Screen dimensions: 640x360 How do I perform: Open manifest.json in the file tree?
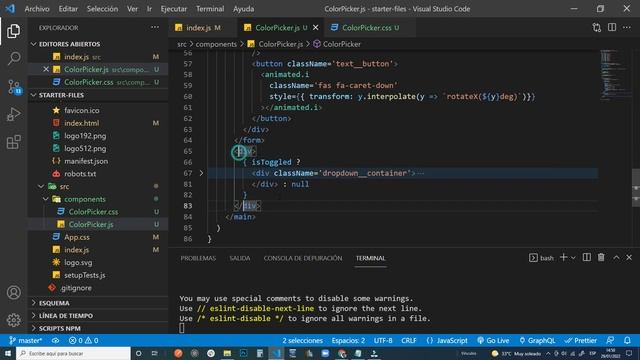[x=98, y=161]
